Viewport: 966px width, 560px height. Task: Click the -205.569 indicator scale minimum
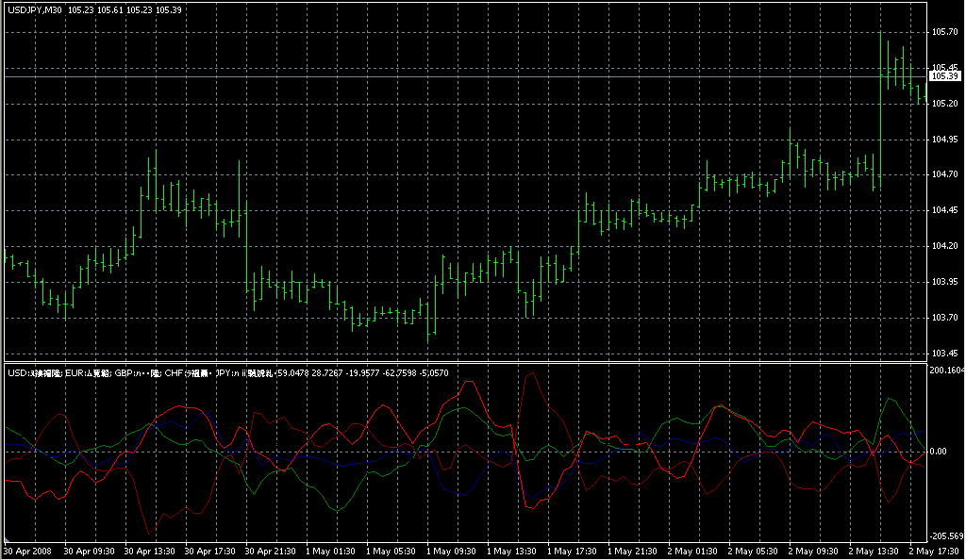tap(946, 535)
